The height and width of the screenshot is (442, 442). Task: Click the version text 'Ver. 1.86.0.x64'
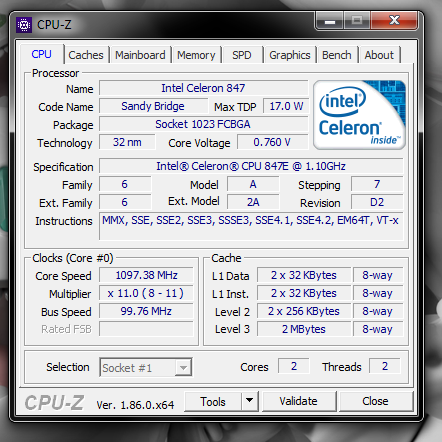pyautogui.click(x=135, y=405)
